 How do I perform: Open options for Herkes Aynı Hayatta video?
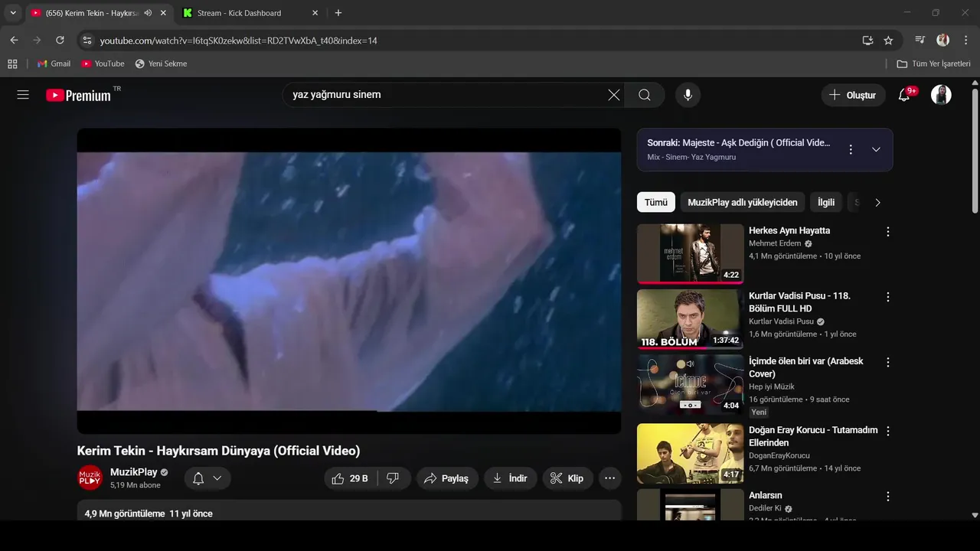(x=888, y=231)
